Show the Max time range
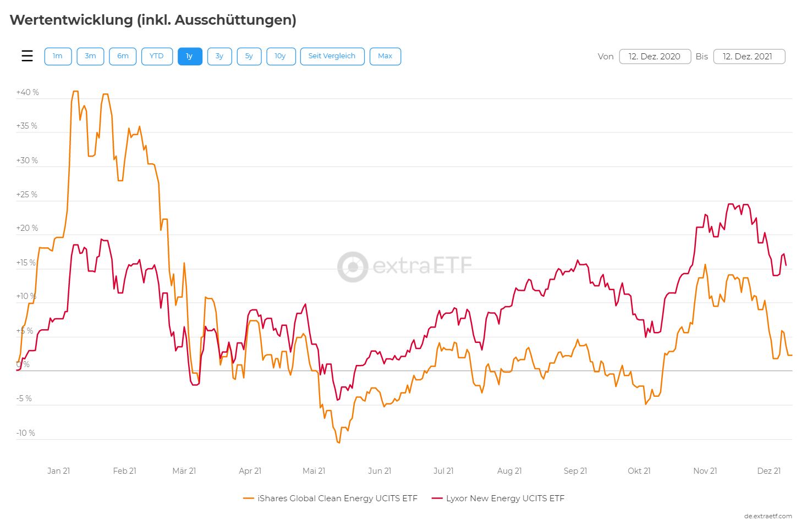807x532 pixels. (385, 56)
